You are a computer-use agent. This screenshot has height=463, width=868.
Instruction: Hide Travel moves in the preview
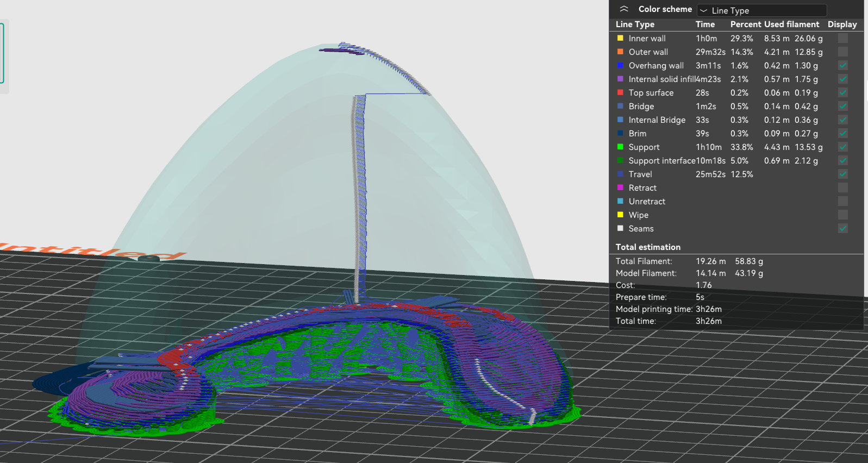click(x=842, y=174)
